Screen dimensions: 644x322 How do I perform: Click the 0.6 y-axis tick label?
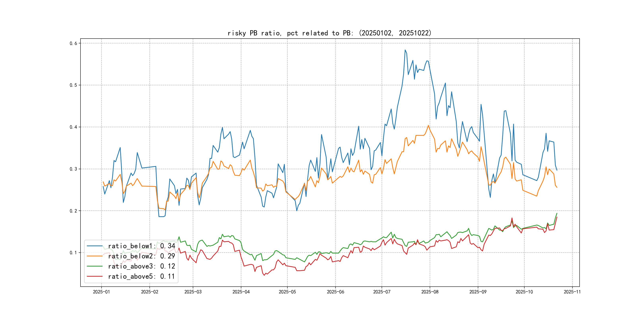pyautogui.click(x=73, y=43)
